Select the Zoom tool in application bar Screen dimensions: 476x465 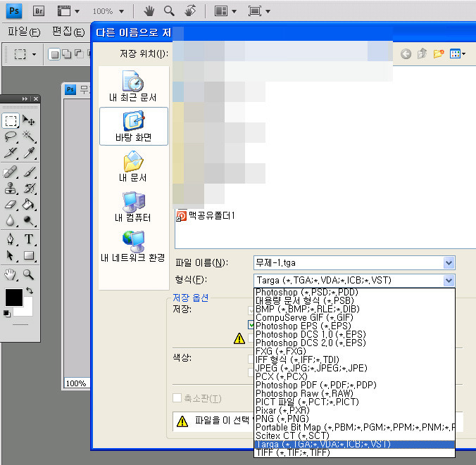(x=169, y=11)
